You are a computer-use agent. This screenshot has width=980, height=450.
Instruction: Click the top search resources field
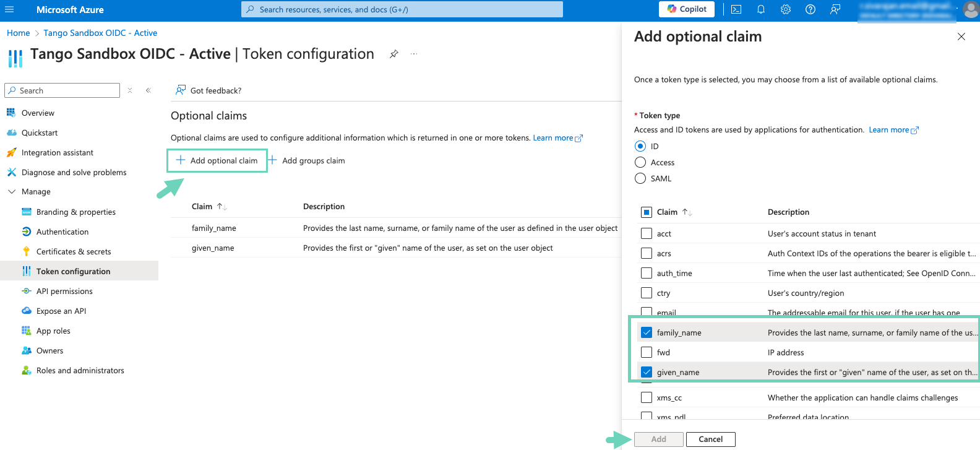click(402, 9)
